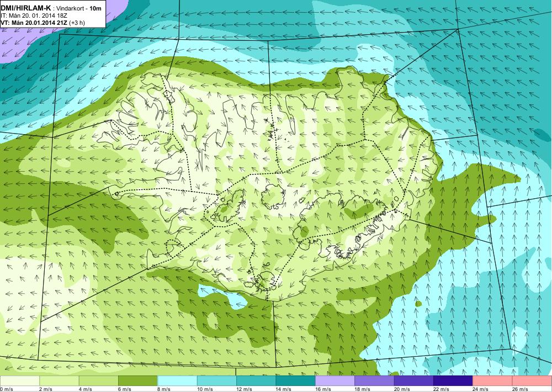Click the purple 18–20 m/s legend swatch
The image size is (552, 392).
(x=375, y=381)
